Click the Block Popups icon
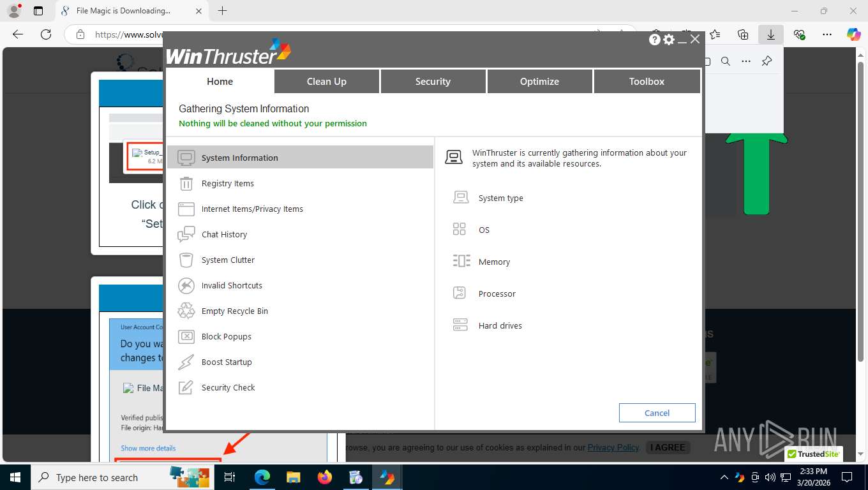The height and width of the screenshot is (490, 868). point(186,336)
